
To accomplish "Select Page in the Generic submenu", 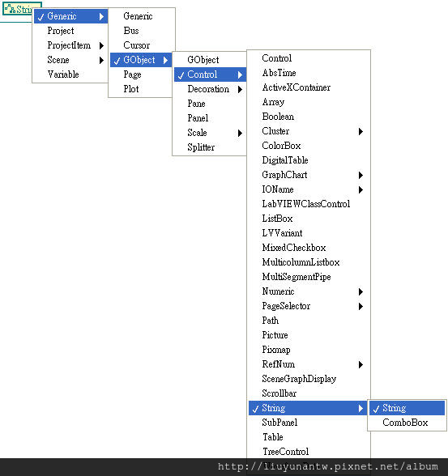I will pos(141,74).
